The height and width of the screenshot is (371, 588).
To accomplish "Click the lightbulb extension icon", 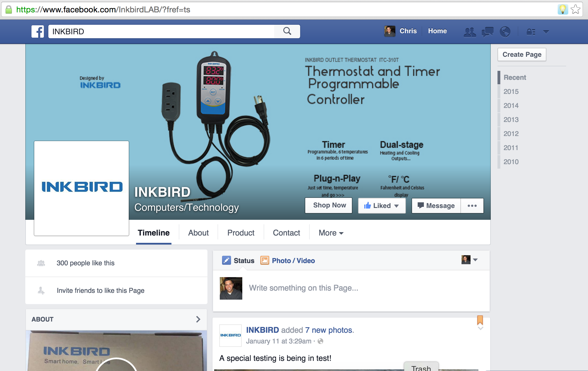I will 563,10.
